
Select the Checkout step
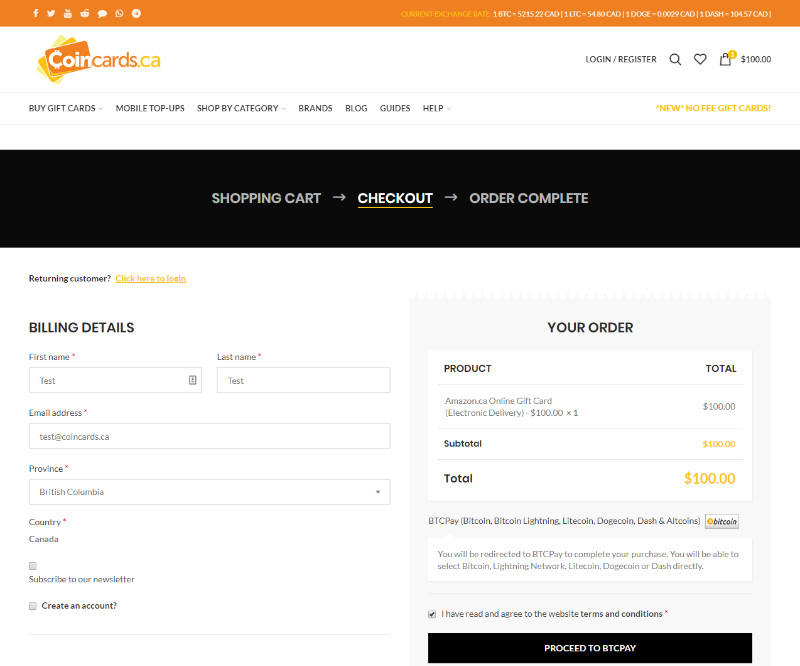[395, 198]
